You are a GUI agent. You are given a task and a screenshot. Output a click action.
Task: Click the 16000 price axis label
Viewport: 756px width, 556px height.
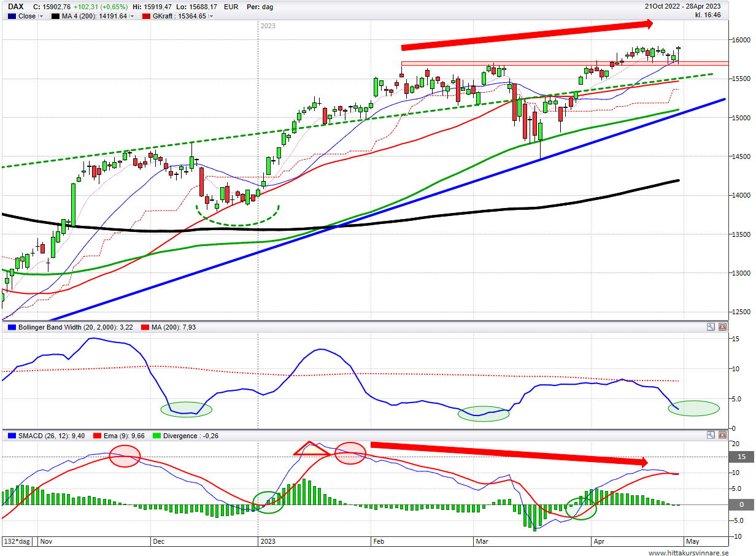[x=741, y=40]
